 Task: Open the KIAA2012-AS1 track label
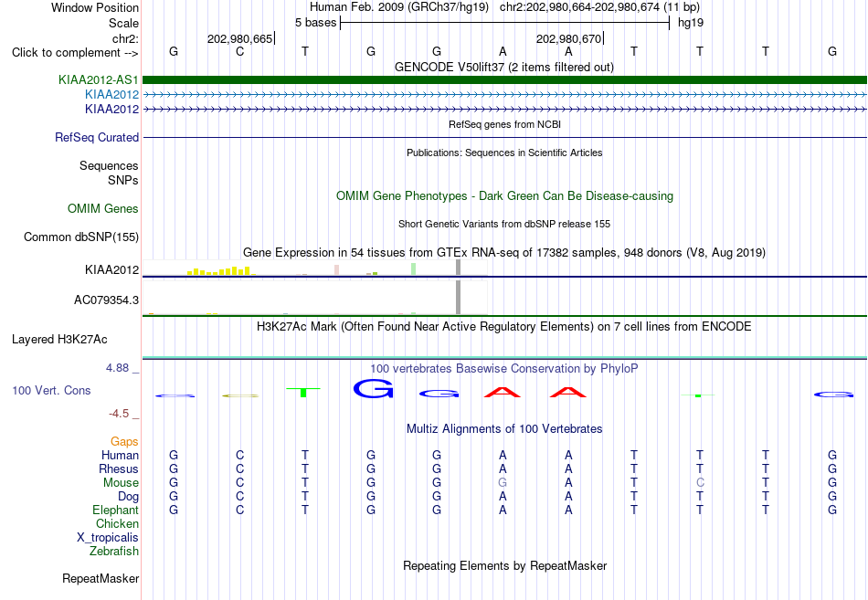point(99,79)
